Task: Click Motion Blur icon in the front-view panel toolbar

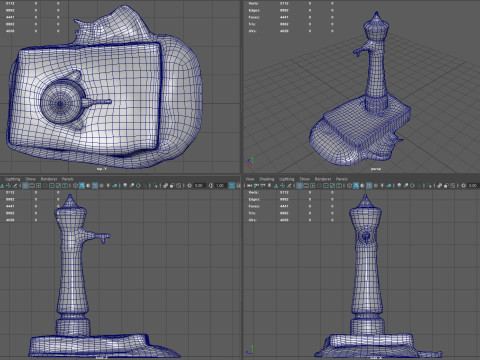Action: click(405, 185)
